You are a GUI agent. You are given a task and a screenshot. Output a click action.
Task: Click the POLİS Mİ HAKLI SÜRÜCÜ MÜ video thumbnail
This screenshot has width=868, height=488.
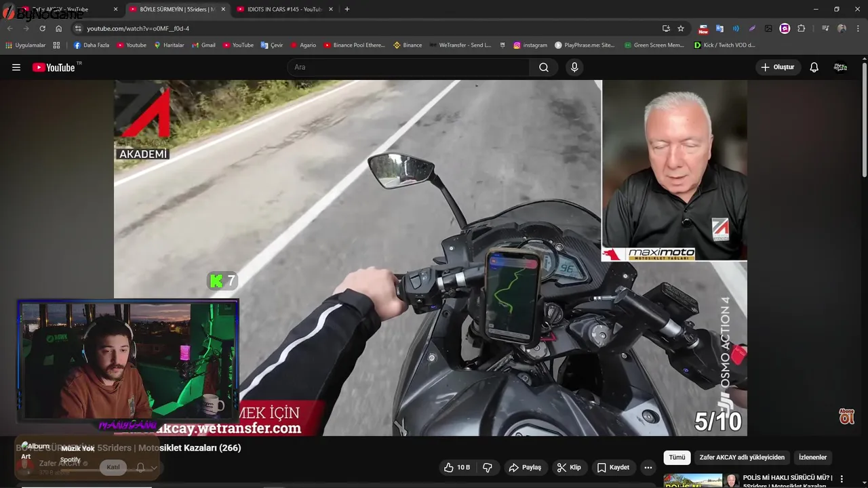tap(692, 481)
